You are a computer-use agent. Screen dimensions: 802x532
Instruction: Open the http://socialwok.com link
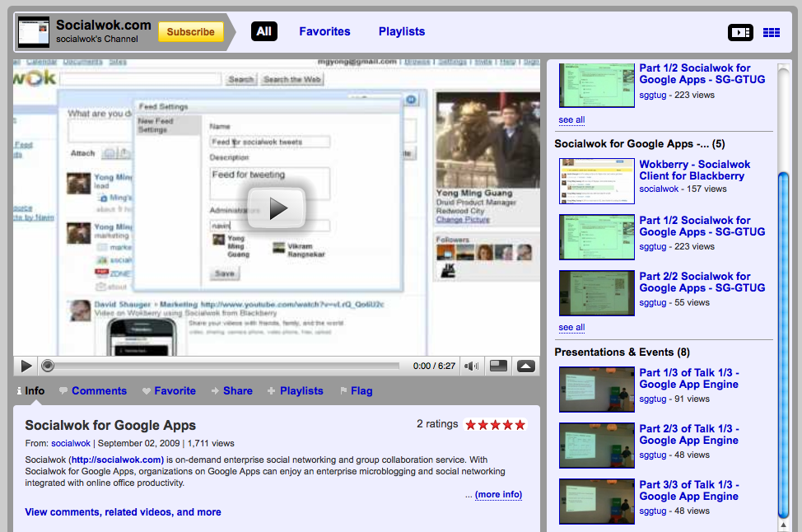pyautogui.click(x=117, y=460)
